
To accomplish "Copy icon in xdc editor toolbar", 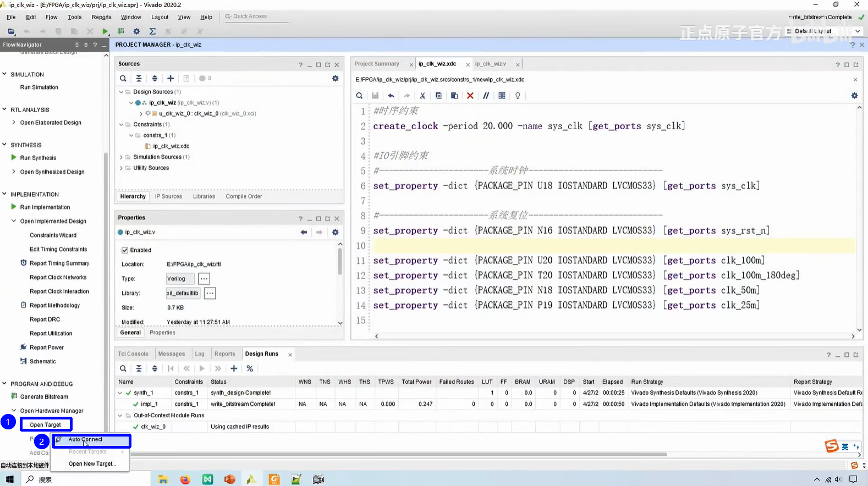I will [x=438, y=96].
